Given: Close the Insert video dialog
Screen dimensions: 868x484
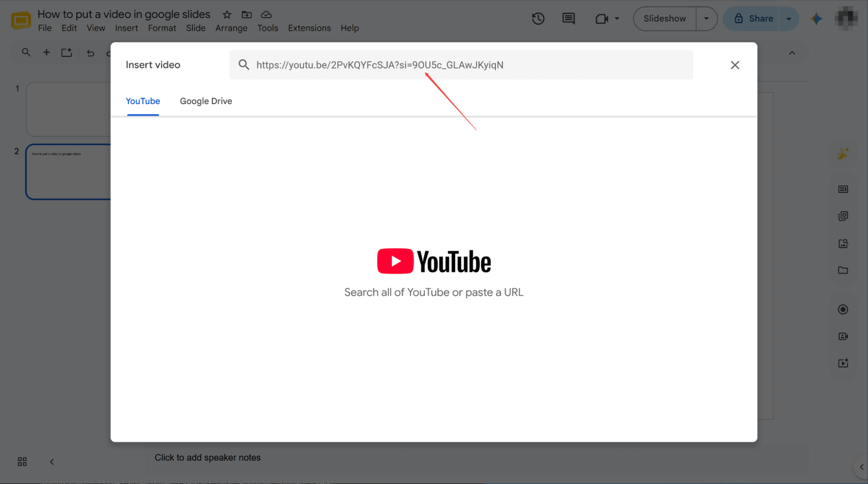Looking at the screenshot, I should pos(735,65).
